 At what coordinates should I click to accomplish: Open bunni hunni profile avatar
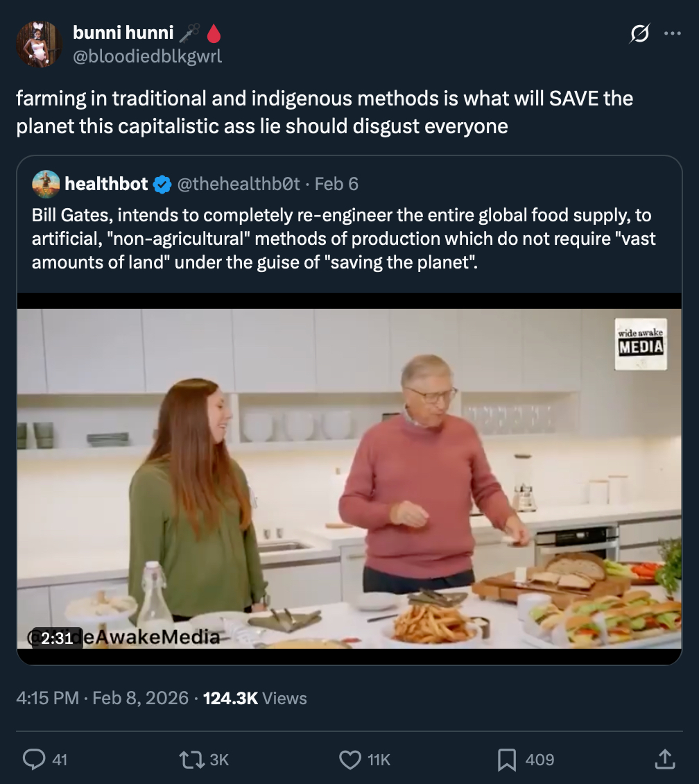(x=40, y=44)
